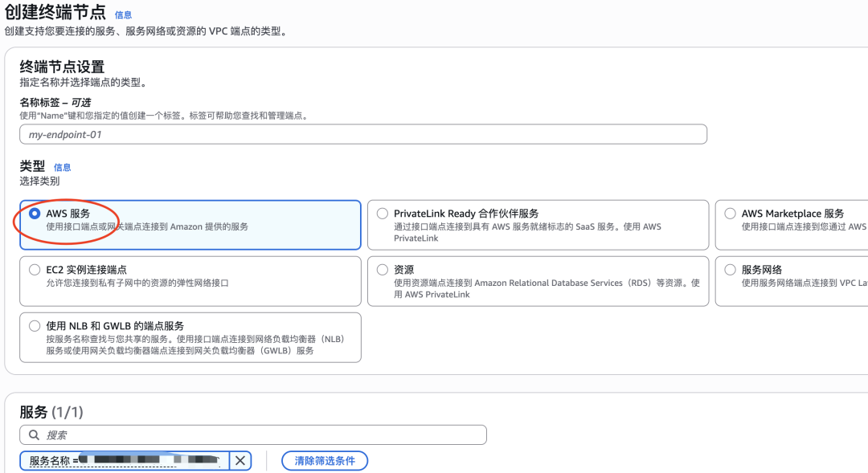Click the 指定名称并选择端点的类型 subtitle
868x473 pixels.
[84, 83]
